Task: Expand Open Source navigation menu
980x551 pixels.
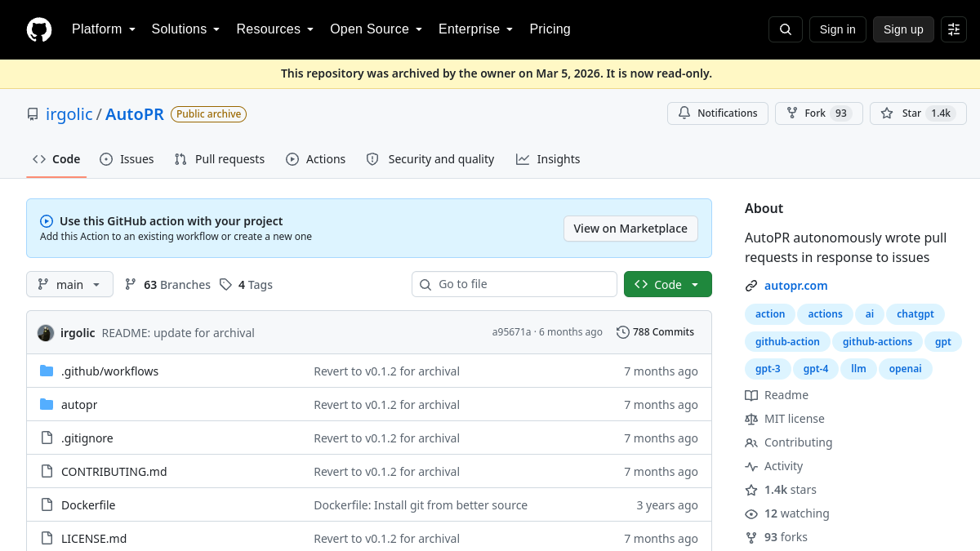Action: click(x=376, y=29)
